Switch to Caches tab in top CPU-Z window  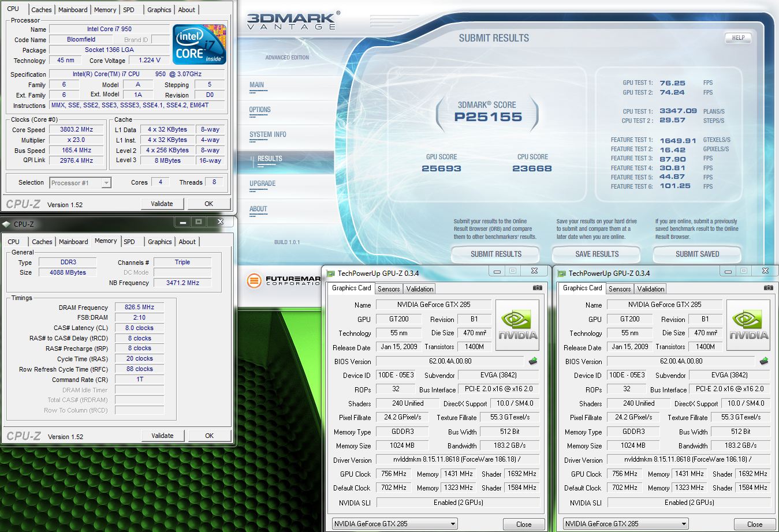point(42,10)
